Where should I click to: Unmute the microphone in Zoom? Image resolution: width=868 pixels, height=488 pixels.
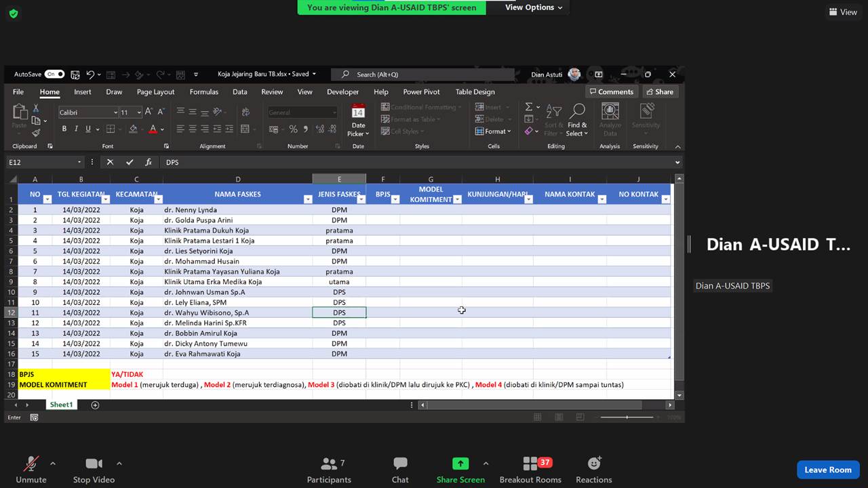click(x=31, y=464)
